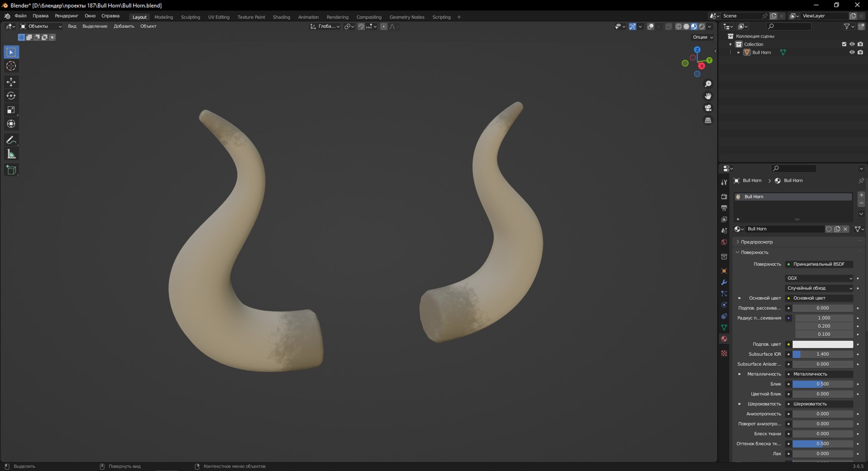Toggle camera view in viewport
The width and height of the screenshot is (868, 471).
708,108
